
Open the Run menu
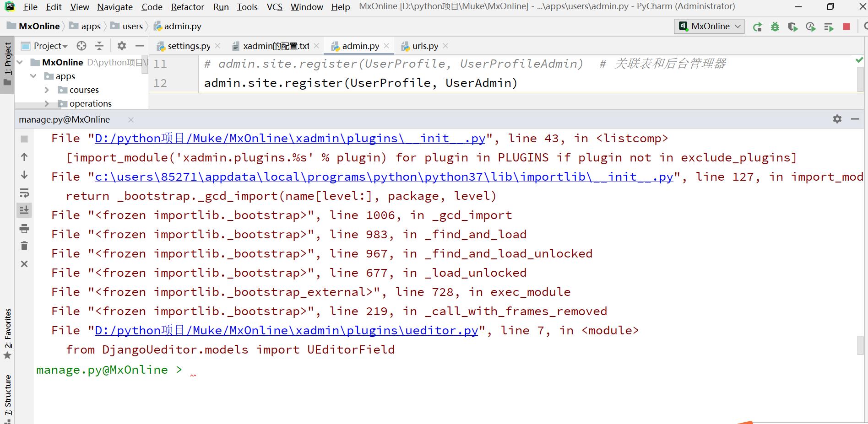(221, 7)
